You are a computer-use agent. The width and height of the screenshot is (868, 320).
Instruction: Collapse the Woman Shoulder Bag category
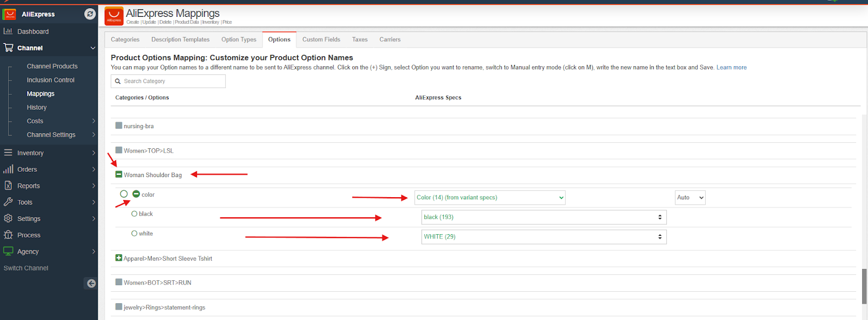[119, 174]
